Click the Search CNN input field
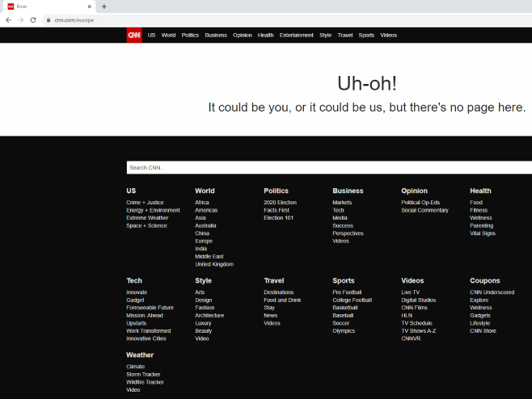Image resolution: width=532 pixels, height=399 pixels. pos(329,167)
